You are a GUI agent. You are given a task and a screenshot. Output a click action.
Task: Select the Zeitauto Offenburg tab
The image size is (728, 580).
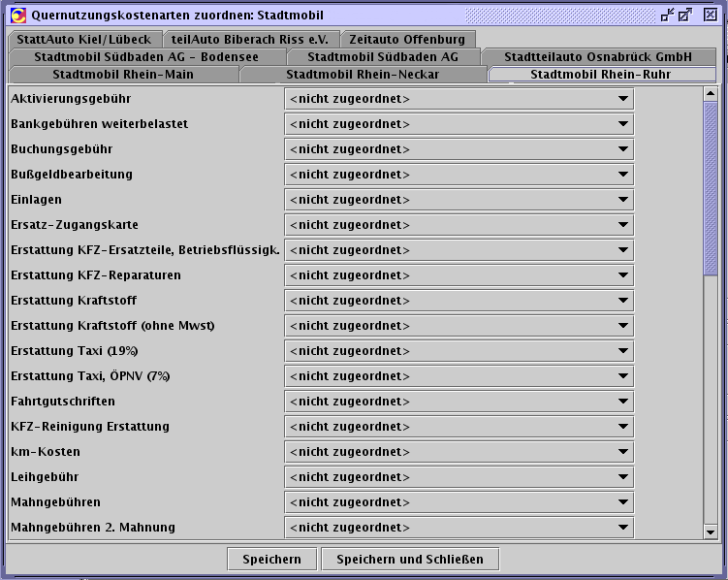(x=407, y=39)
